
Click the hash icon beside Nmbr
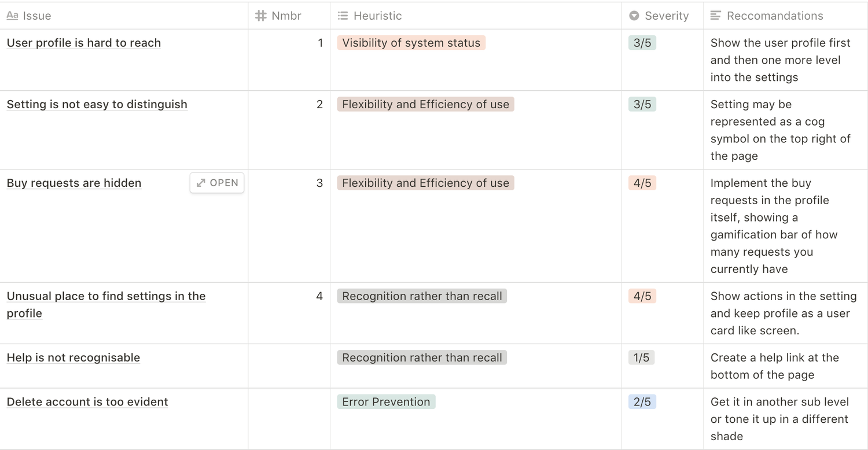point(261,16)
